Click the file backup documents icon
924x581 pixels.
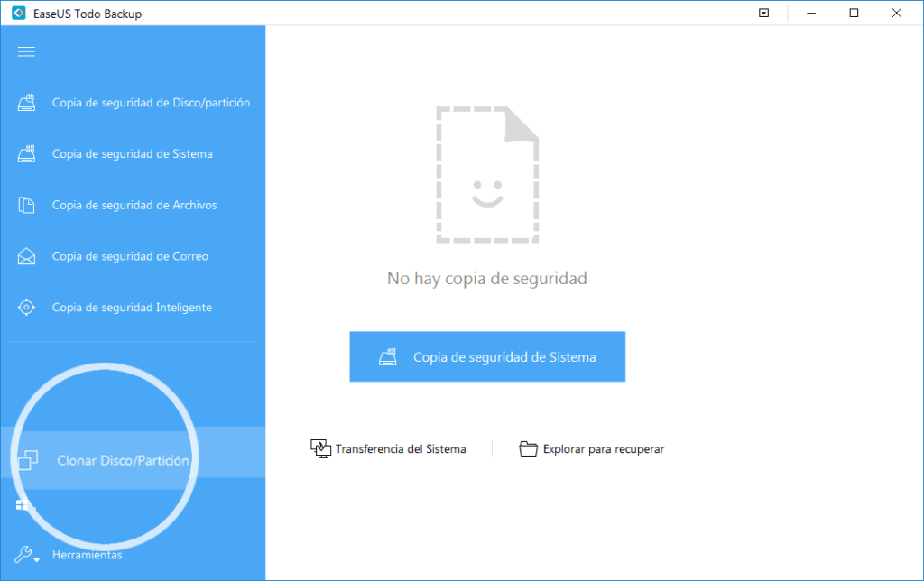click(x=27, y=206)
